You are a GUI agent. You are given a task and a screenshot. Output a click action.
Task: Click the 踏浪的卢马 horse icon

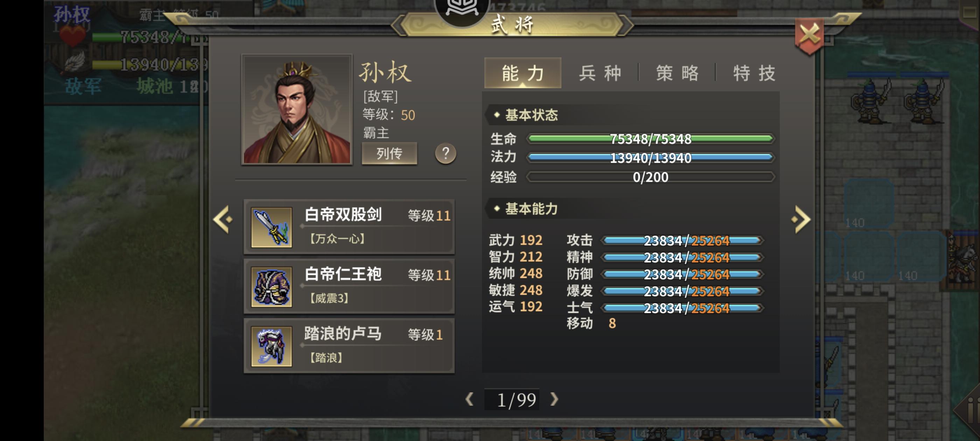tap(271, 346)
